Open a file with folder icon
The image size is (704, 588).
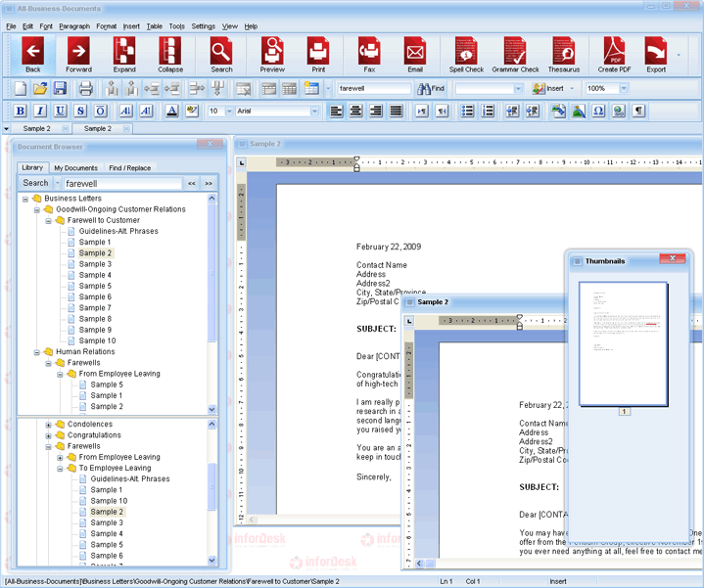click(40, 88)
